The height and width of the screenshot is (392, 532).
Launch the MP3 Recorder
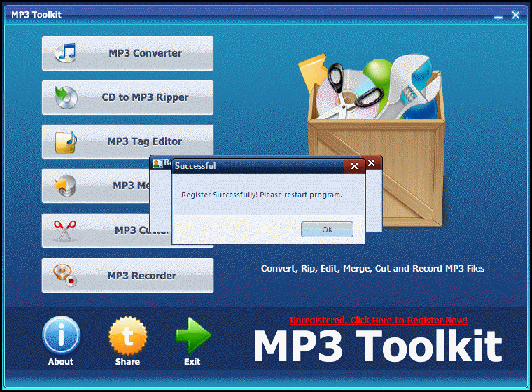click(127, 276)
